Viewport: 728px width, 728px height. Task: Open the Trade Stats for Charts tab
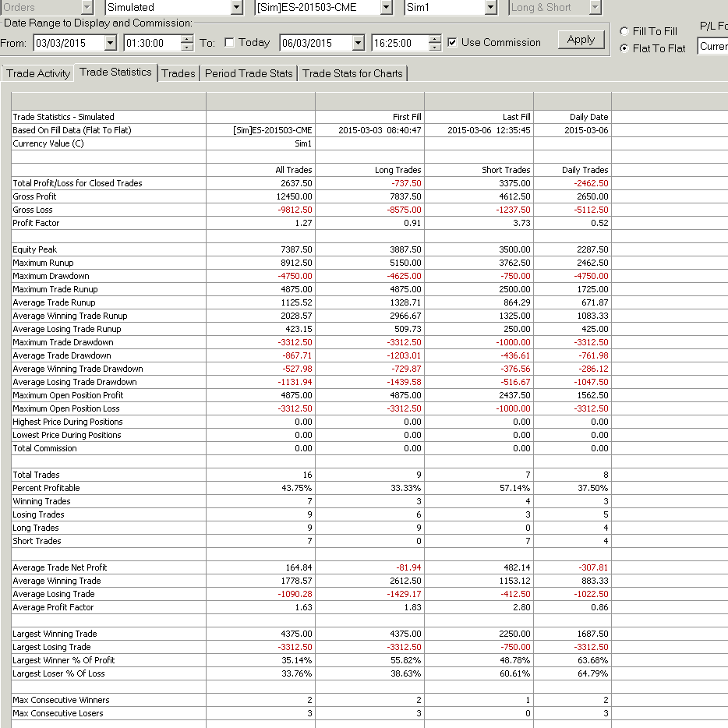352,73
